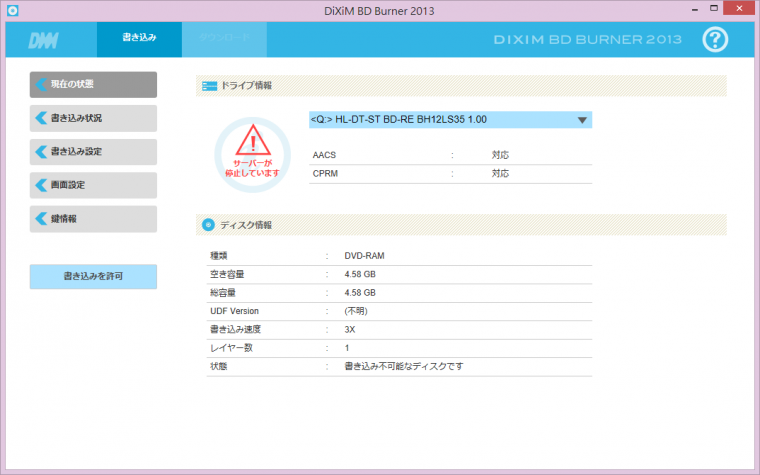760x475 pixels.
Task: Click the レイヤー数 label
Action: [231, 348]
